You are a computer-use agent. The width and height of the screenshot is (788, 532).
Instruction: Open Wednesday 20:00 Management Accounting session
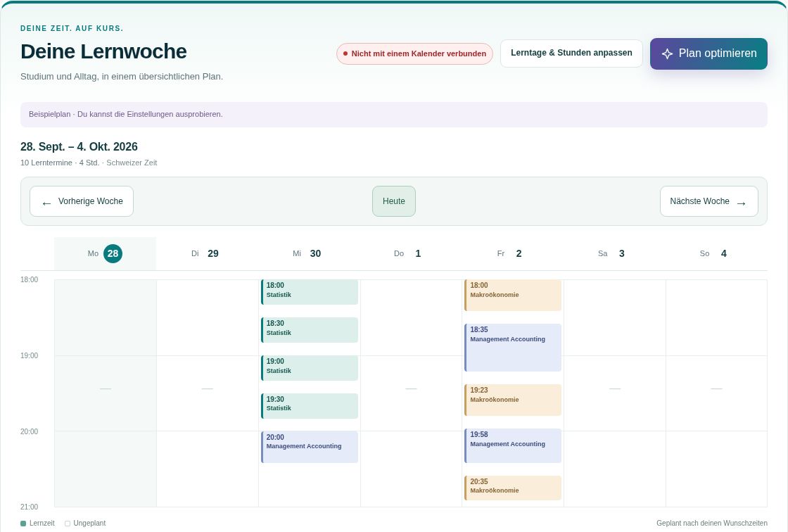point(310,447)
